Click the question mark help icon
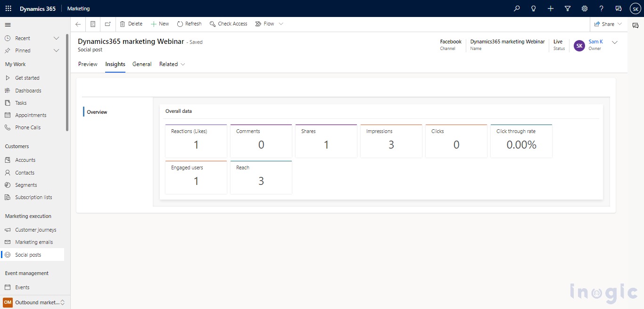Viewport: 644px width, 309px height. (x=602, y=8)
